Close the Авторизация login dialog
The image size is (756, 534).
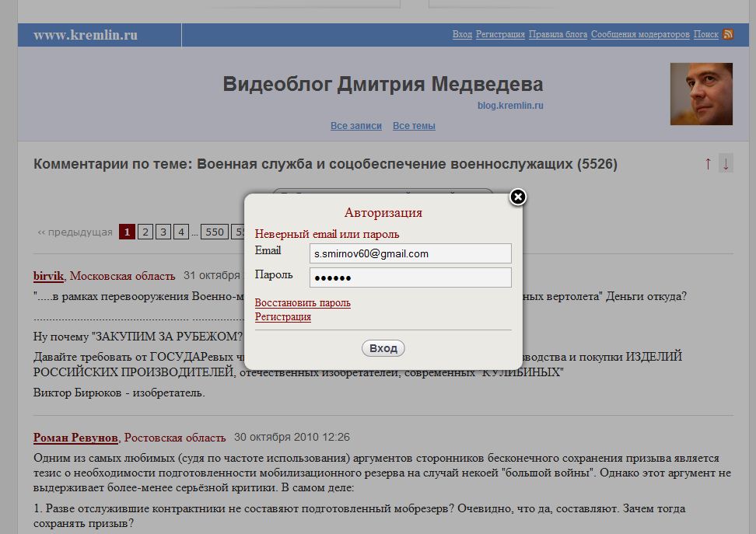[x=518, y=197]
